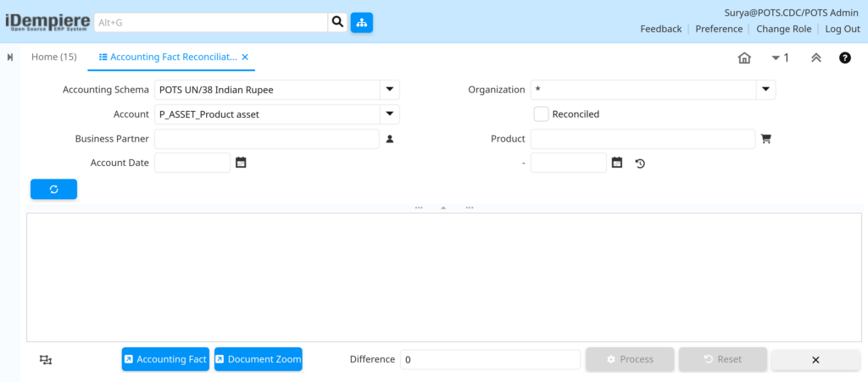
Task: Click the X cancel button at bottom right
Action: 815,360
